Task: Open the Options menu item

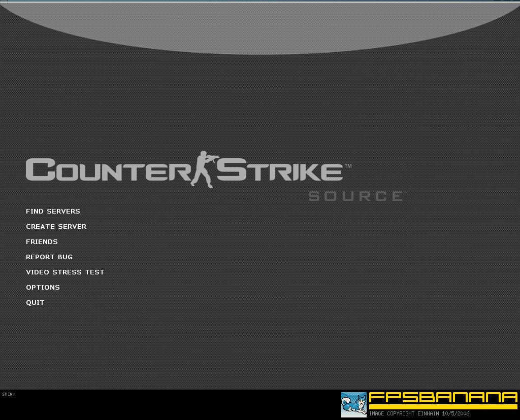Action: [43, 288]
